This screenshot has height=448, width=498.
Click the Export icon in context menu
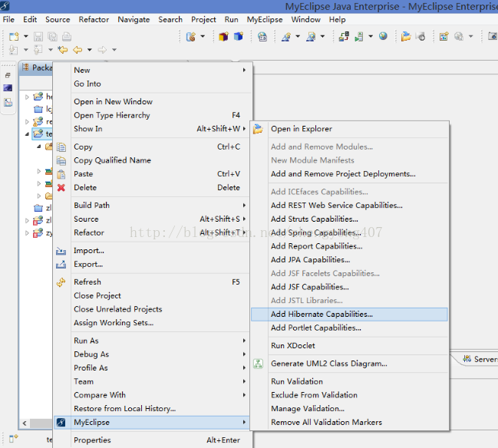click(61, 265)
